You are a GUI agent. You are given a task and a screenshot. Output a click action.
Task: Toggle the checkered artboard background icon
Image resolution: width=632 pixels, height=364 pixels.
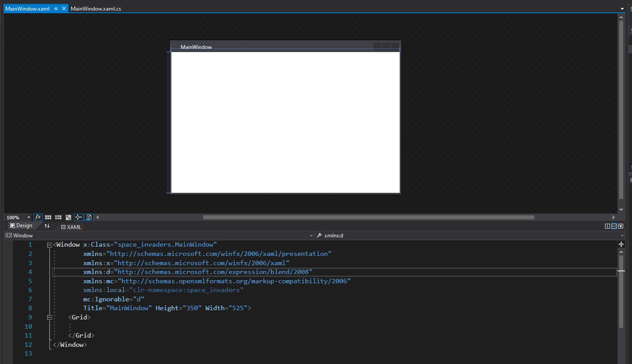pos(68,217)
